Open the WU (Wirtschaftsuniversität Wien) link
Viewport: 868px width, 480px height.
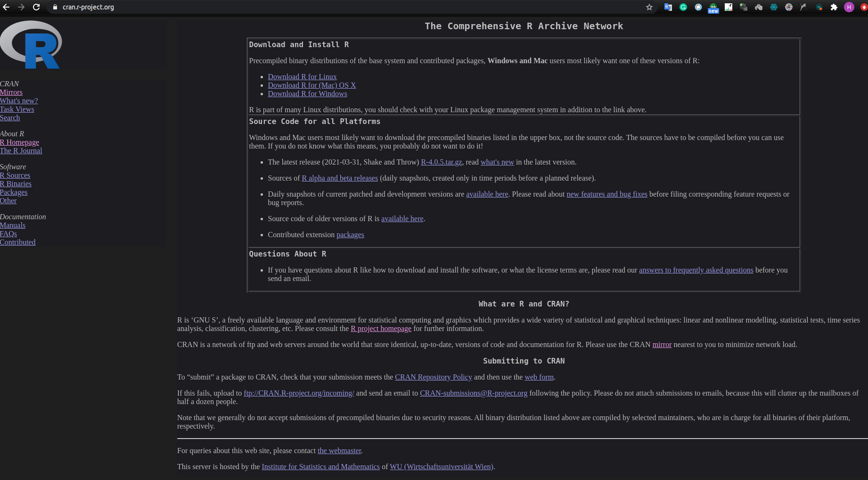point(442,467)
